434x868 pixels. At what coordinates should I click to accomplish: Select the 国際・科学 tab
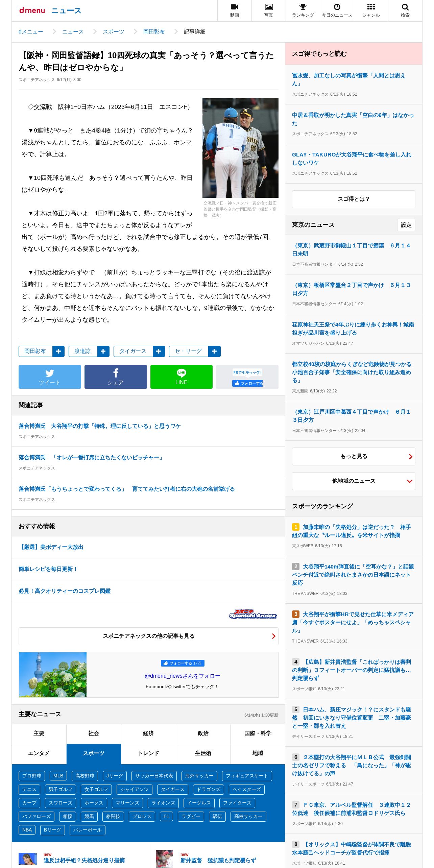pyautogui.click(x=258, y=733)
